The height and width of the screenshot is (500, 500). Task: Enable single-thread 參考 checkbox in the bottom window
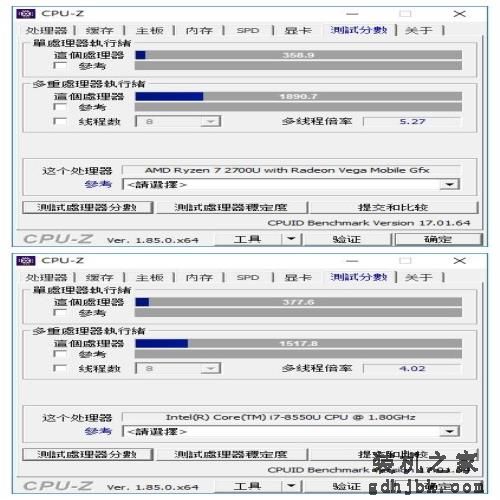(x=60, y=312)
